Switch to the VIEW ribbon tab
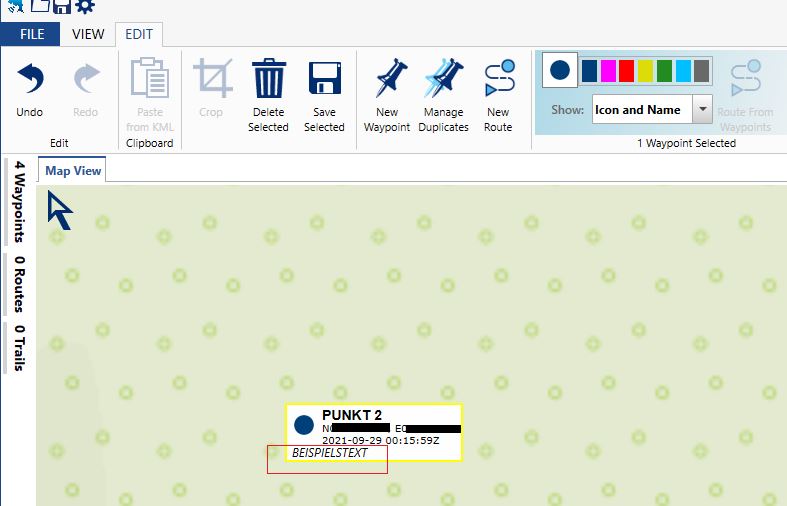Viewport: 787px width, 506px height. point(88,34)
